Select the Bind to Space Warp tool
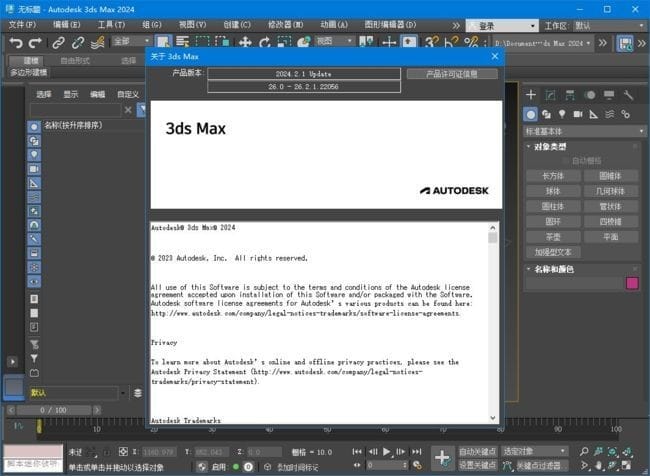The width and height of the screenshot is (650, 476). click(97, 42)
